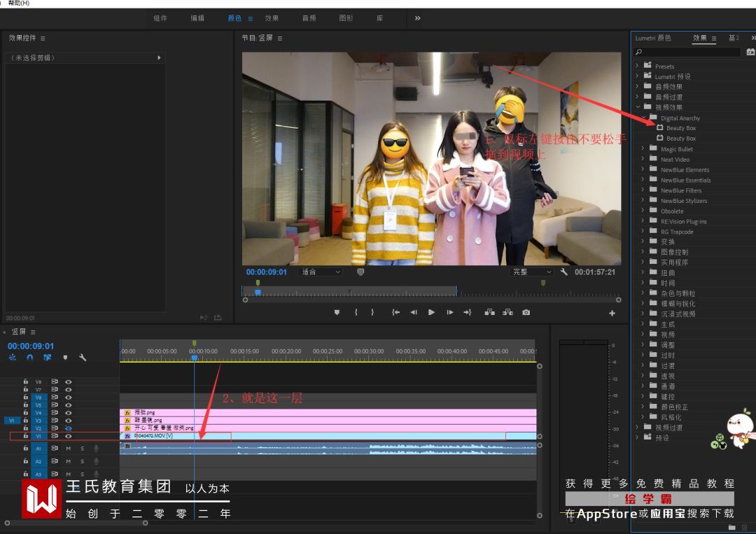756x534 pixels.
Task: Expand the Presets folder
Action: pos(637,65)
